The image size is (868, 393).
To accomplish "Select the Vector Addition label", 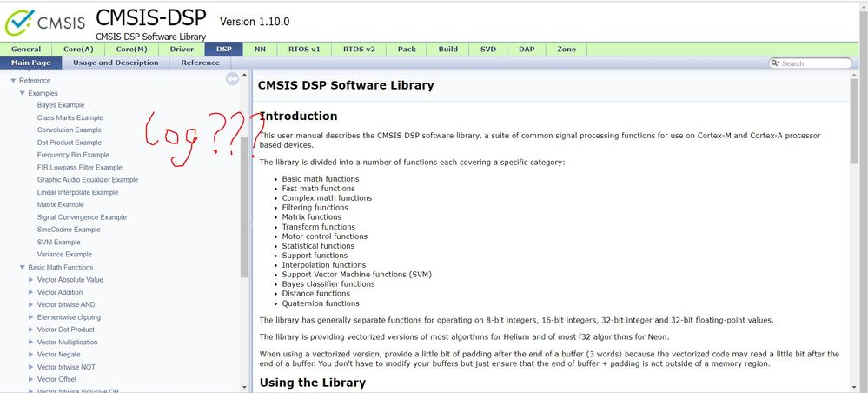I will pos(60,292).
